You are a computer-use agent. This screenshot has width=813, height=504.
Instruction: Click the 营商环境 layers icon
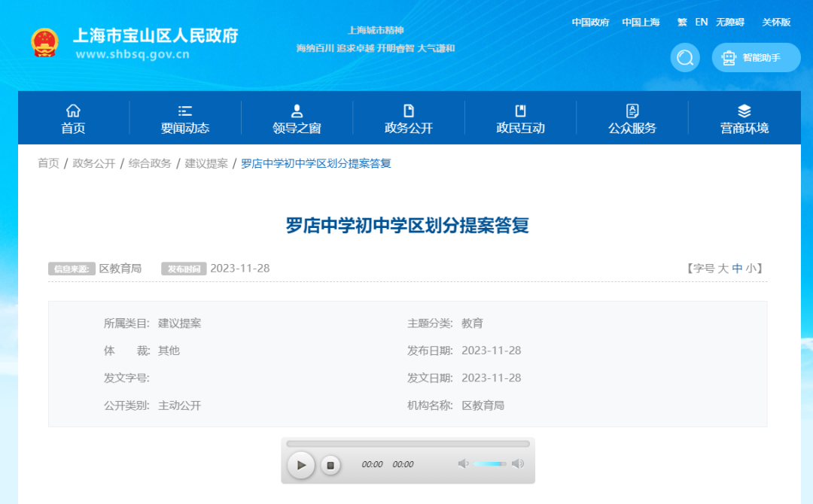click(744, 111)
